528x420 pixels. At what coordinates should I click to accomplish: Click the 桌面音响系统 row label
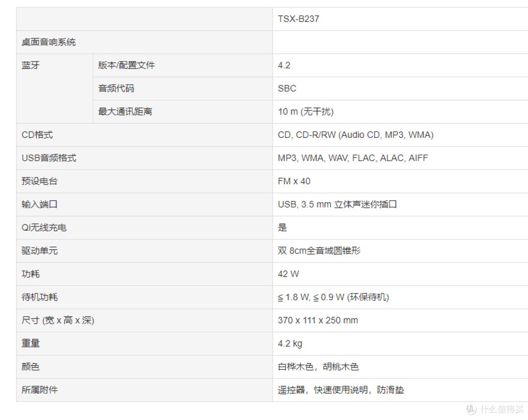48,42
